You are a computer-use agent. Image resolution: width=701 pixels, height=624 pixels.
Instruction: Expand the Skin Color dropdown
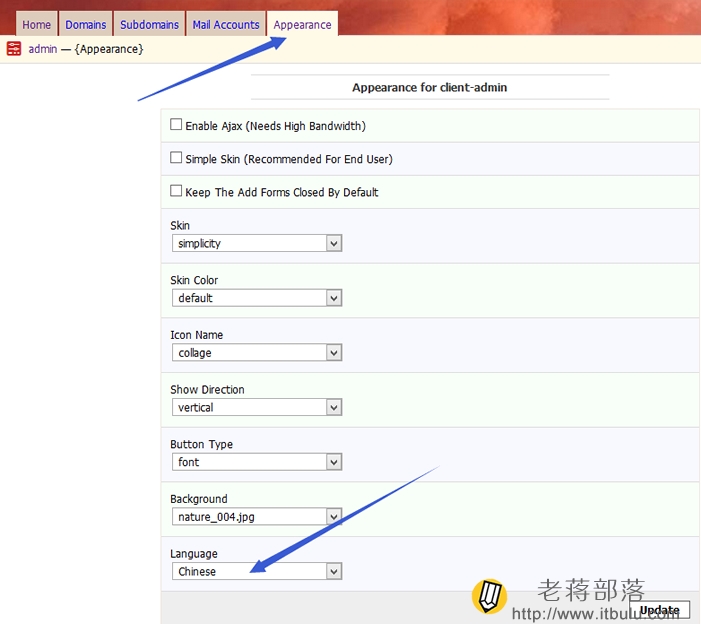257,298
